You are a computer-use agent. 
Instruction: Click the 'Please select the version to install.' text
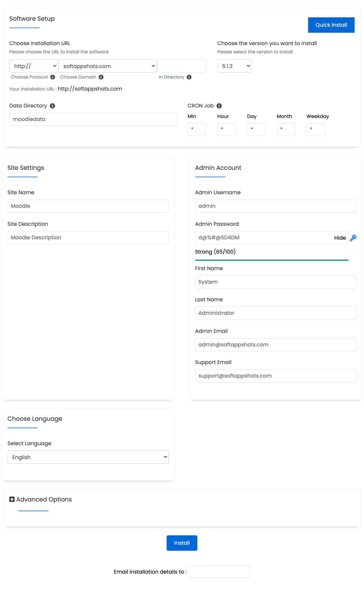coord(255,52)
